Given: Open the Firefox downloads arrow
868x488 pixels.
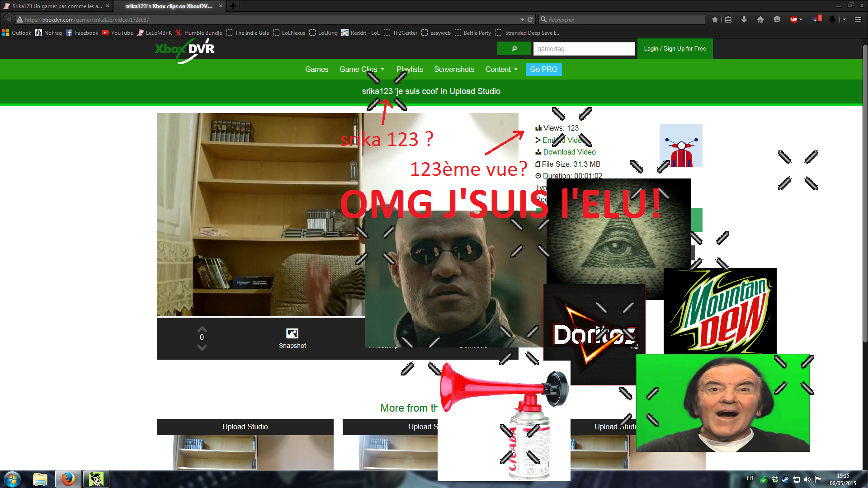Looking at the screenshot, I should pos(744,19).
